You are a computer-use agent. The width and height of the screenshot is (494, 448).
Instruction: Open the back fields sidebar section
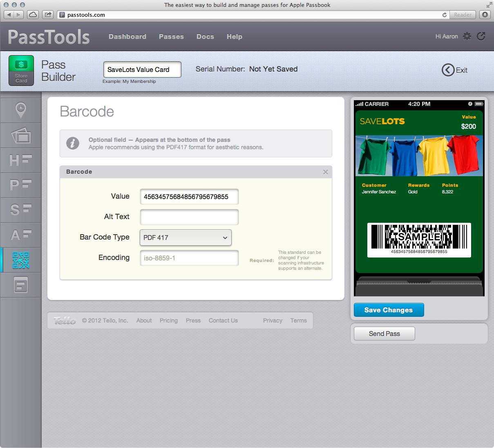coord(21,285)
